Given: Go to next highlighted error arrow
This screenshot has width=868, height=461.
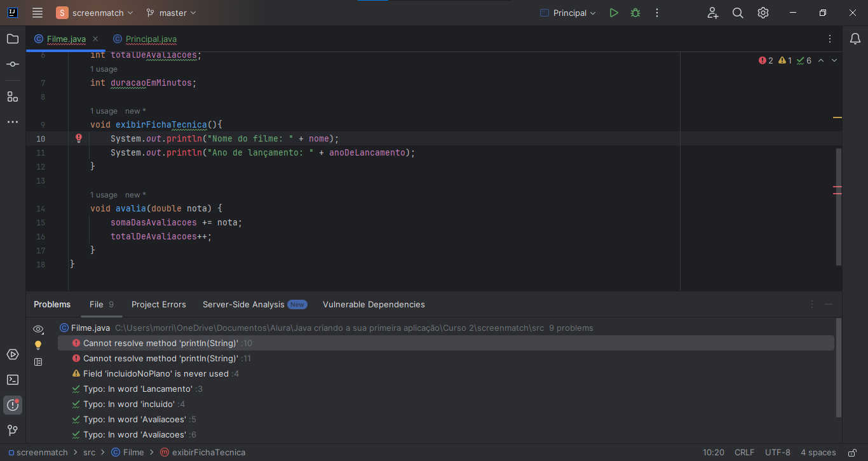Looking at the screenshot, I should click(834, 60).
